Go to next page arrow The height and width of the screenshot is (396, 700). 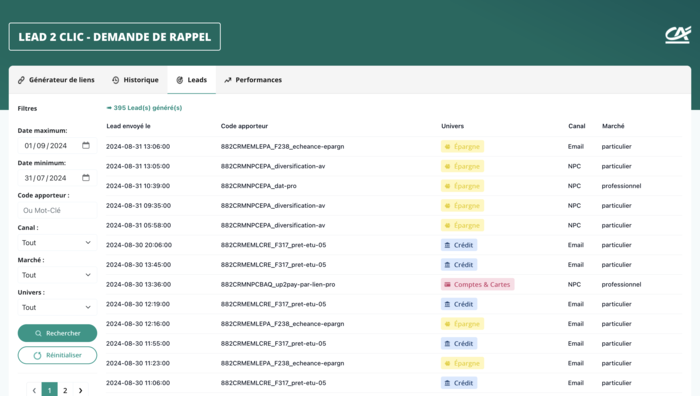coord(80,390)
